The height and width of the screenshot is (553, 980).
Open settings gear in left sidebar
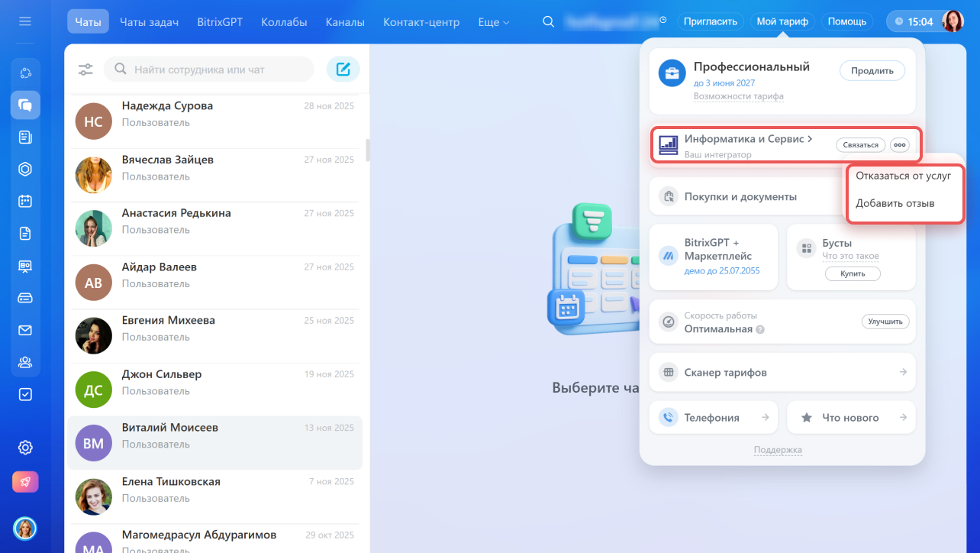(25, 448)
